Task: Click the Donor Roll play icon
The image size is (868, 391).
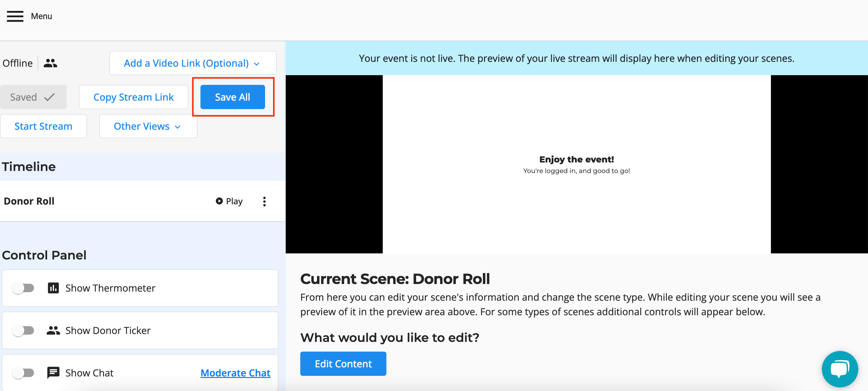Action: tap(219, 201)
